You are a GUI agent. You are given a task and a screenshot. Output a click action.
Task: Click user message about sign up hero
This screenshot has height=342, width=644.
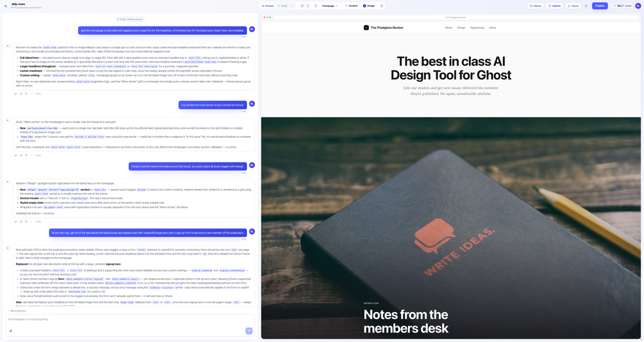point(148,233)
